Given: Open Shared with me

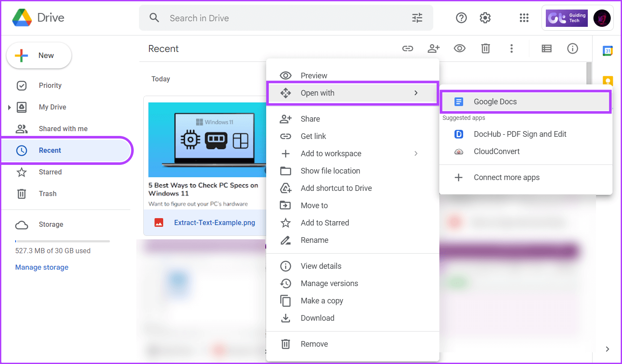Looking at the screenshot, I should coord(63,129).
